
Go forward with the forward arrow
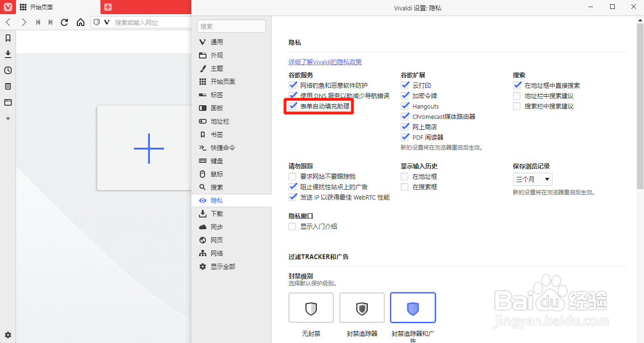pos(24,22)
